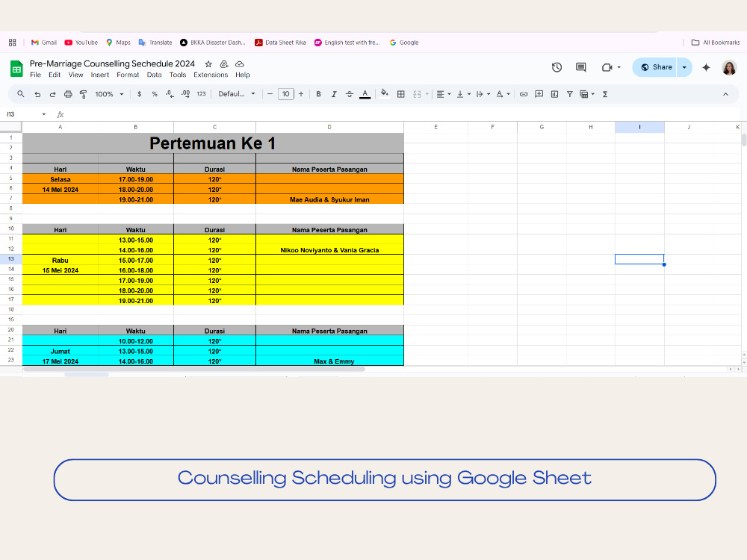Open the name box dropdown
747x560 pixels.
tap(44, 114)
